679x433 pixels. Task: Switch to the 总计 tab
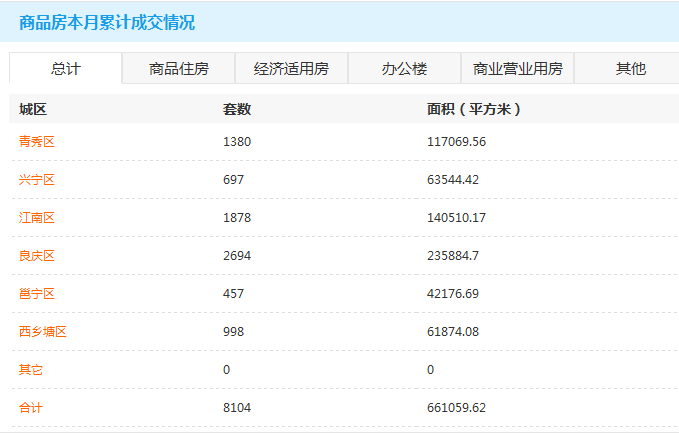66,69
